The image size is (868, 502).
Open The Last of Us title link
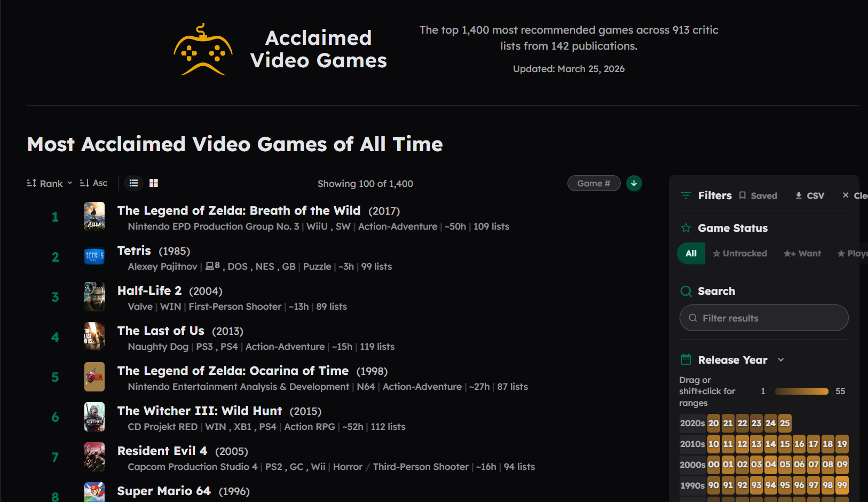click(161, 331)
